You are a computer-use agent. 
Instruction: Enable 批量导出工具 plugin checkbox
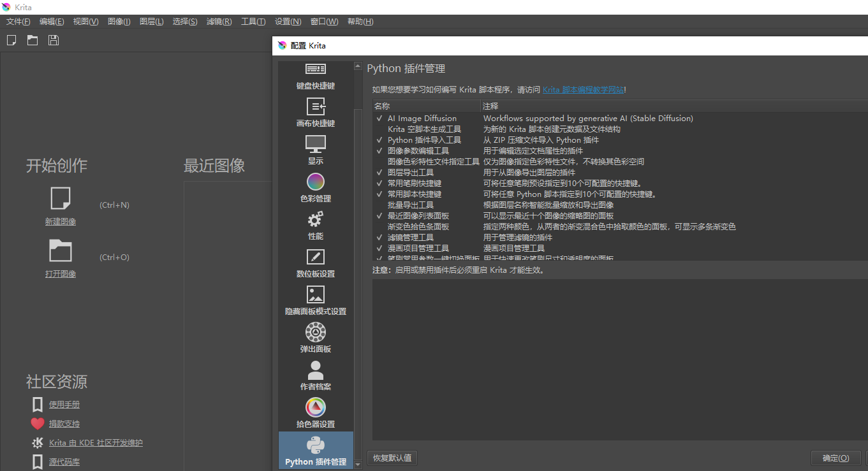click(379, 205)
